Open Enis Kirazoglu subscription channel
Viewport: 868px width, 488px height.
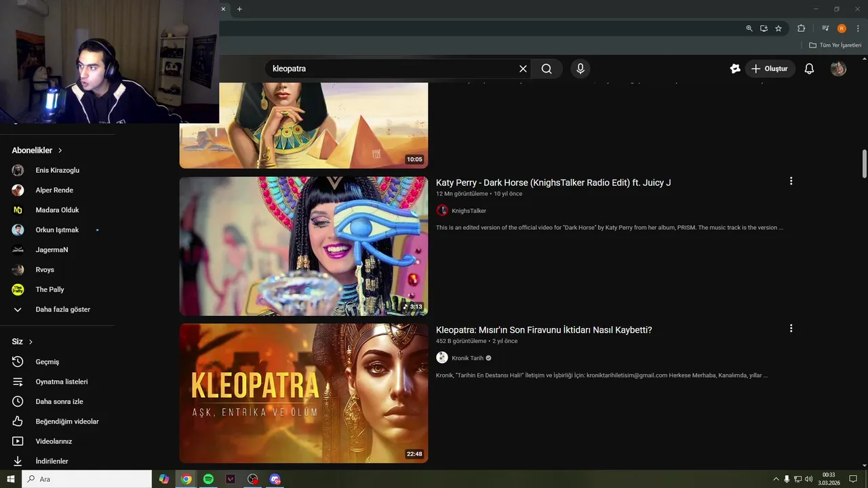click(x=57, y=170)
